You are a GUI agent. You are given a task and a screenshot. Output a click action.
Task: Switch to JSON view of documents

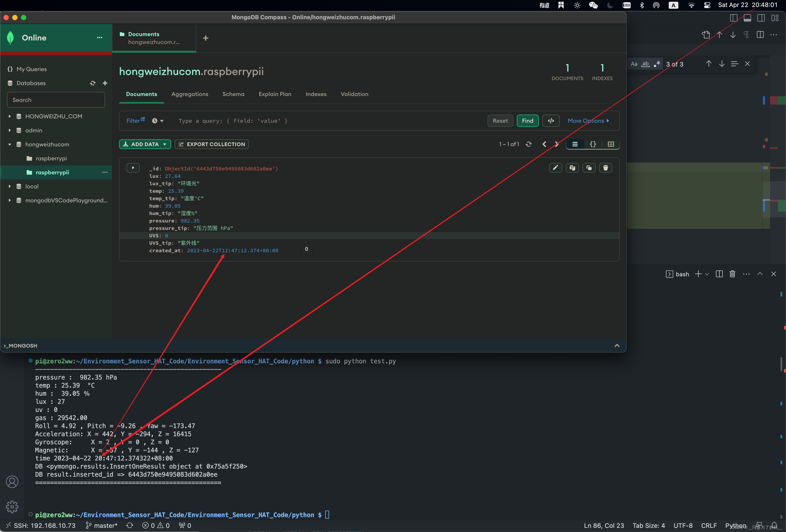[x=593, y=144]
